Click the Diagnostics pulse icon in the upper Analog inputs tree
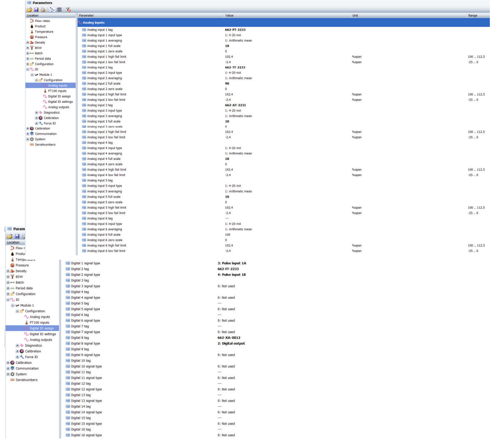Screen dimensions: 490x448 pyautogui.click(x=40, y=113)
